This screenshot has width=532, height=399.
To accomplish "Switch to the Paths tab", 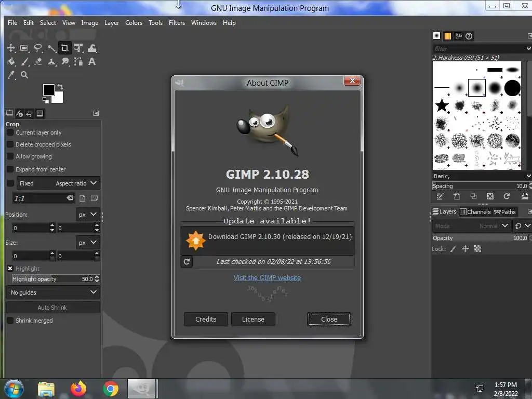I will coord(505,212).
